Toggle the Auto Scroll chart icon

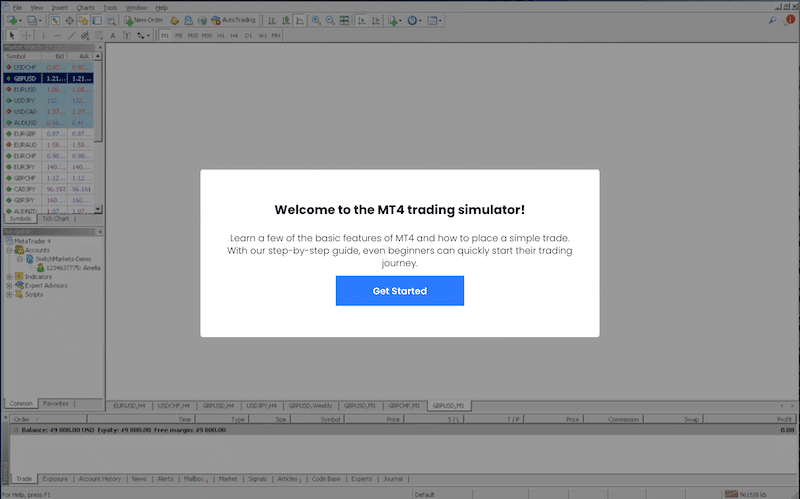tap(362, 20)
